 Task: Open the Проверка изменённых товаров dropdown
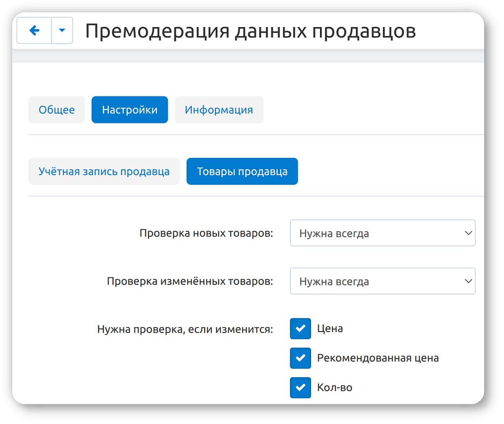pos(382,281)
